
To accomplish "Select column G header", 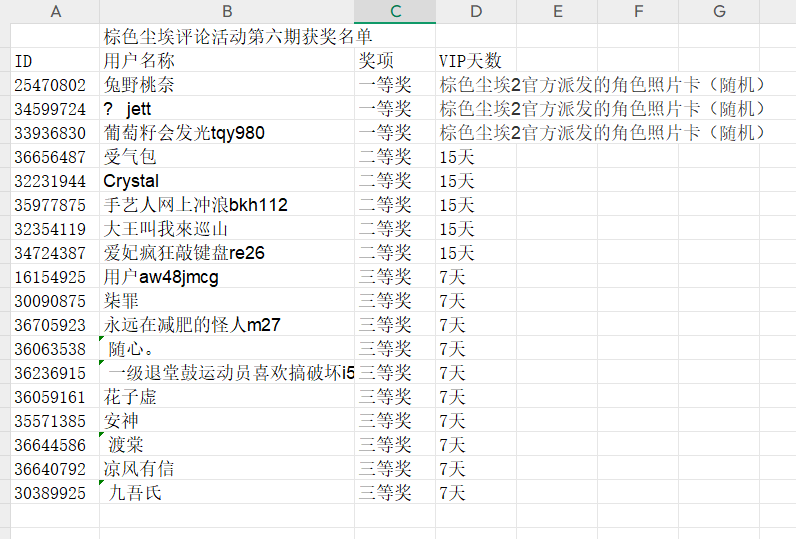I will point(719,11).
